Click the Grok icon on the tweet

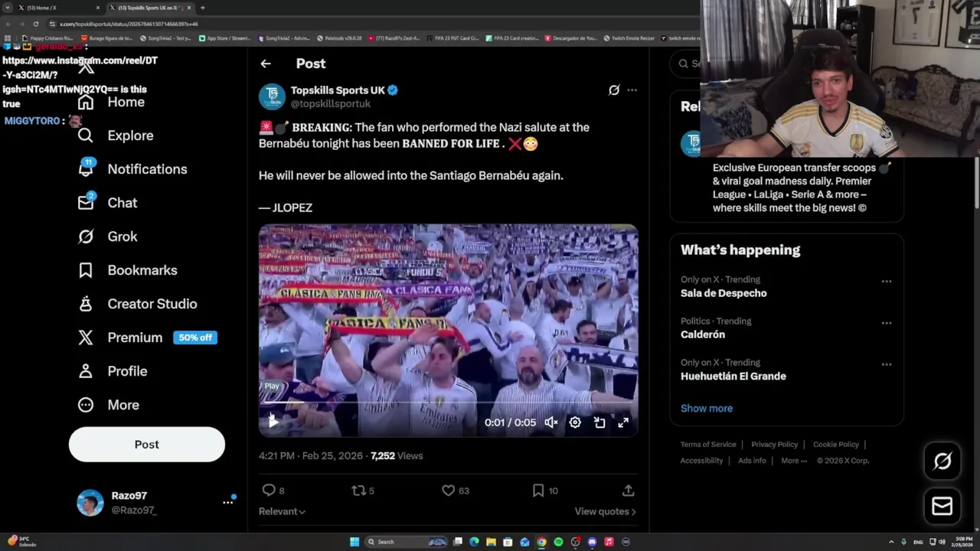click(614, 90)
